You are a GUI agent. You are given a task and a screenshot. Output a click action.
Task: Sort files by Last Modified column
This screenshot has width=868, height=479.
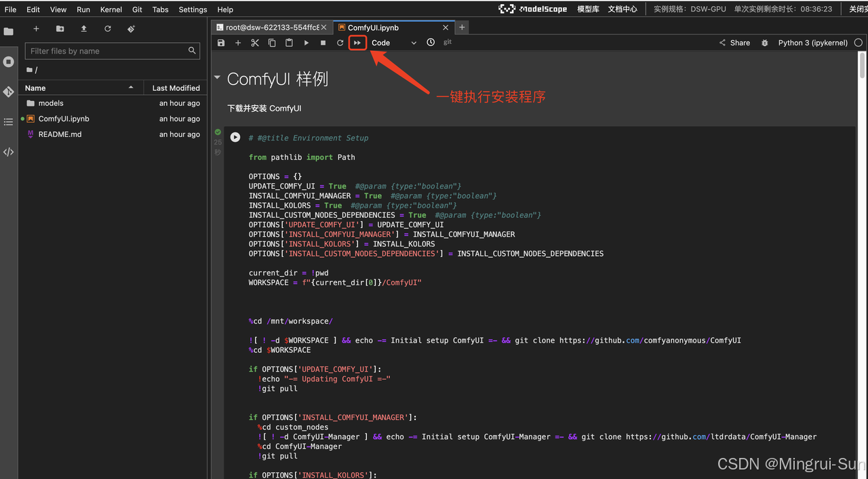tap(176, 88)
